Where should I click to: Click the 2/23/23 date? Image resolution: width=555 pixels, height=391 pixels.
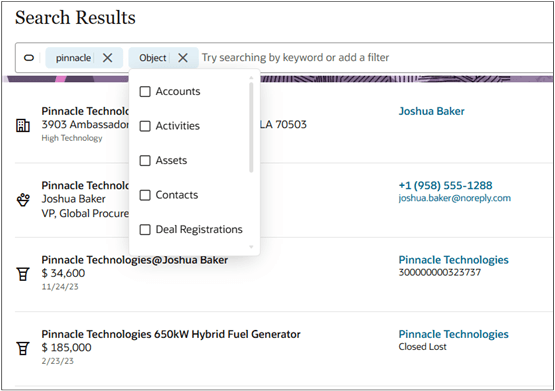click(58, 361)
